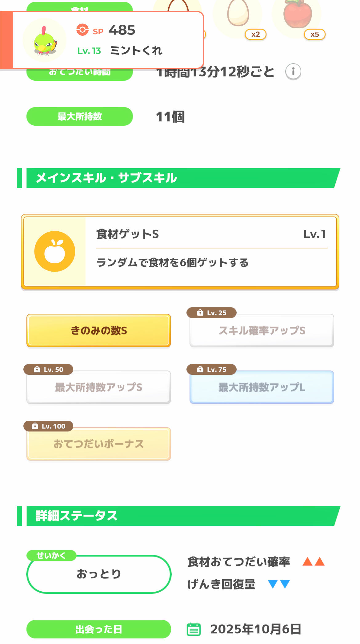Tap the Natu Pokémon portrait

point(45,41)
